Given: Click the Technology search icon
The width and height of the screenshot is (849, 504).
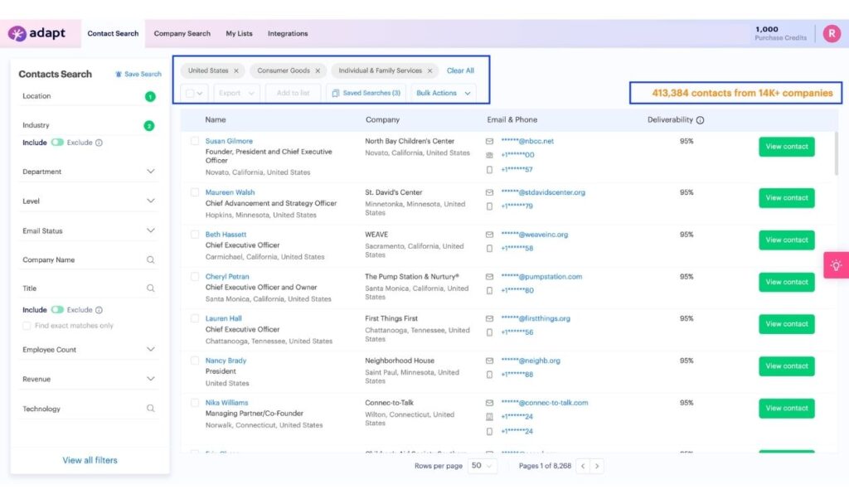Looking at the screenshot, I should (151, 409).
